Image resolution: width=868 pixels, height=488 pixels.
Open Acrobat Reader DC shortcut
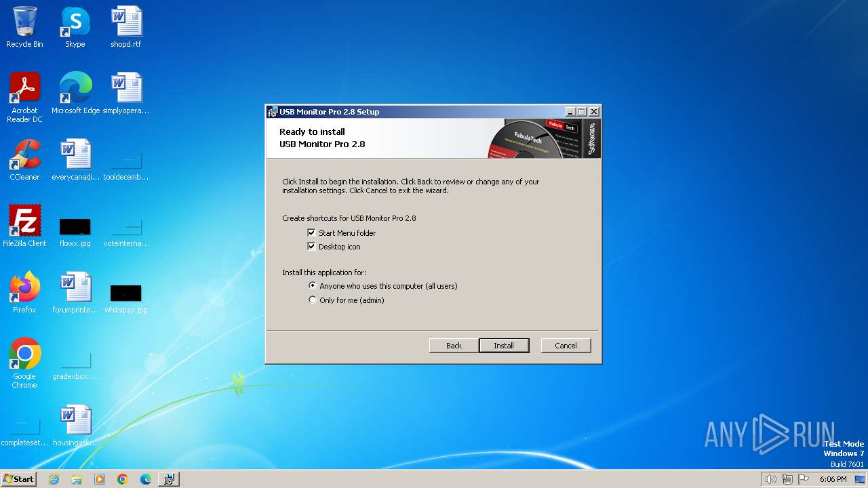pos(24,97)
